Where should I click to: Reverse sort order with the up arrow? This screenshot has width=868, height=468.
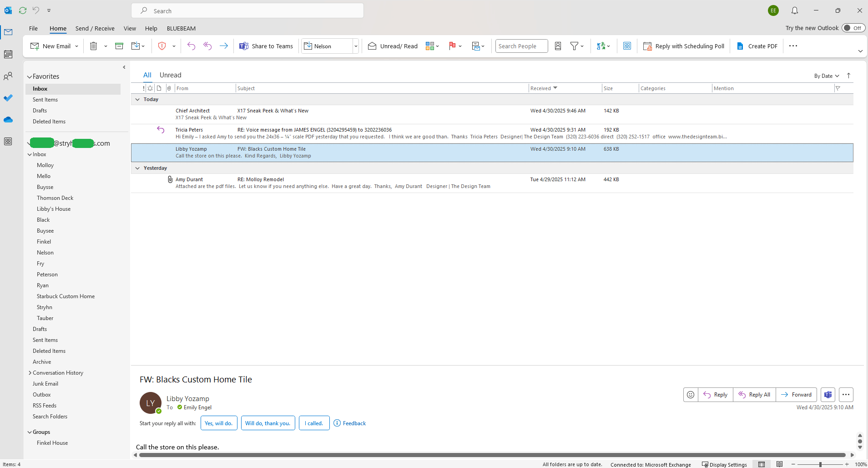[848, 76]
